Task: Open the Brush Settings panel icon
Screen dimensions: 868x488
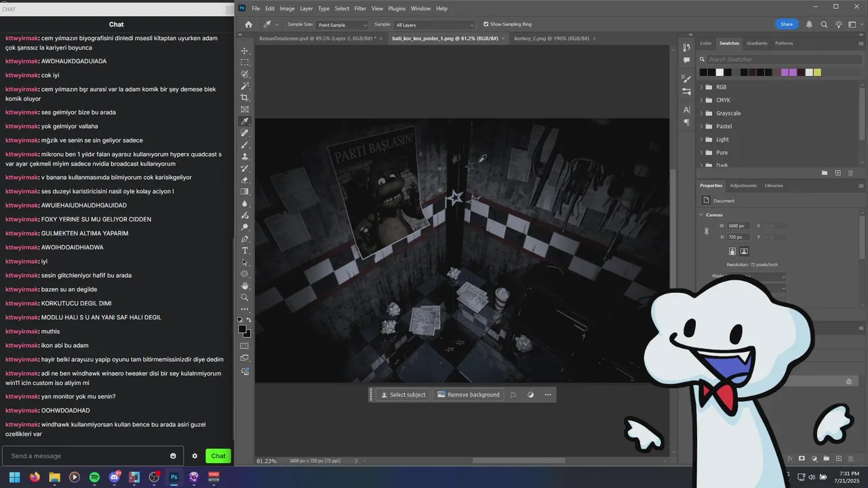Action: 686,79
